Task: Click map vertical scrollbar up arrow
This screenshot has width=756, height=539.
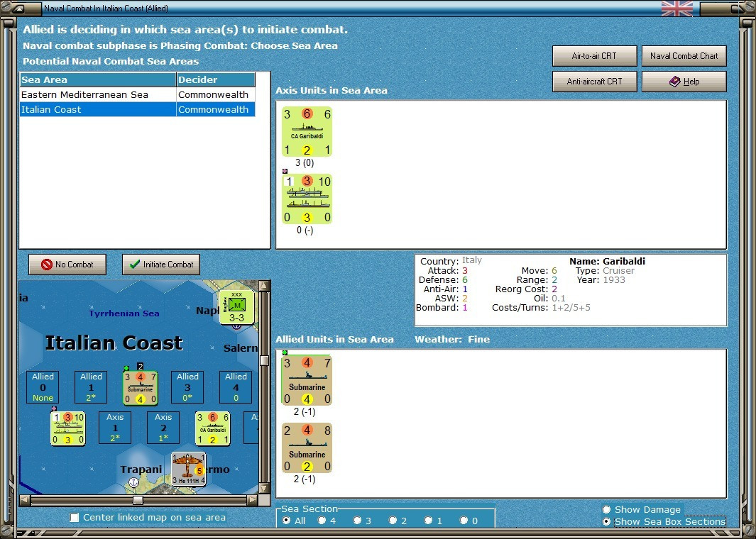Action: (x=264, y=286)
